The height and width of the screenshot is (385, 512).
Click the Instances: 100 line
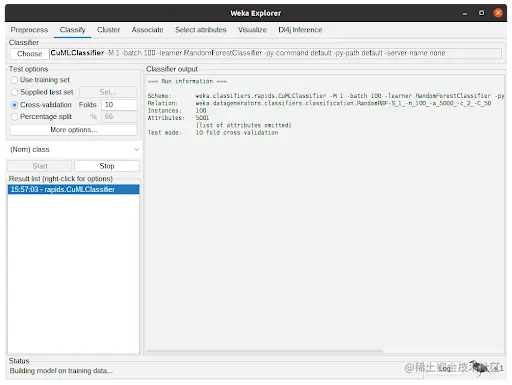(x=177, y=111)
